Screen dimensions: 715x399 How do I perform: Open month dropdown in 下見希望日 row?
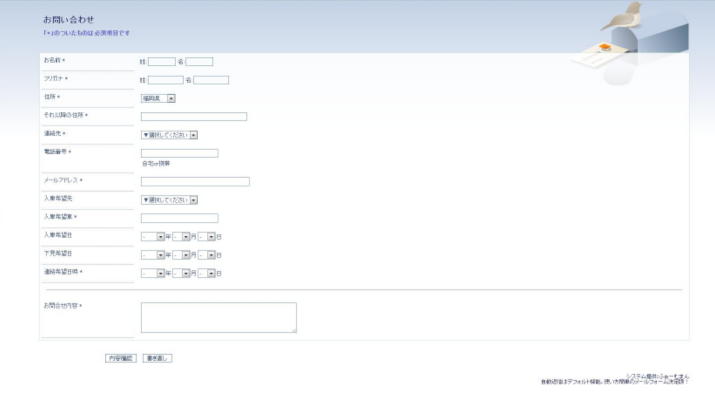point(181,255)
